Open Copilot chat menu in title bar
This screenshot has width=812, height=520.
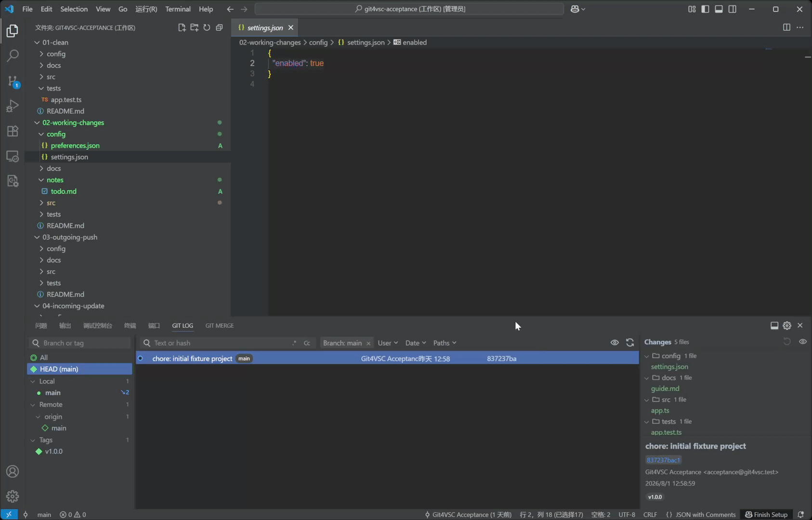coord(577,9)
